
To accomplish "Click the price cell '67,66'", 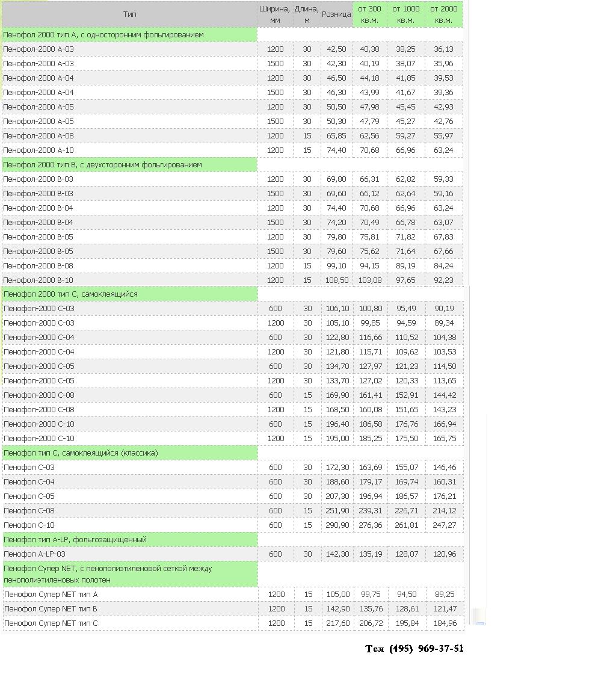I will (444, 252).
